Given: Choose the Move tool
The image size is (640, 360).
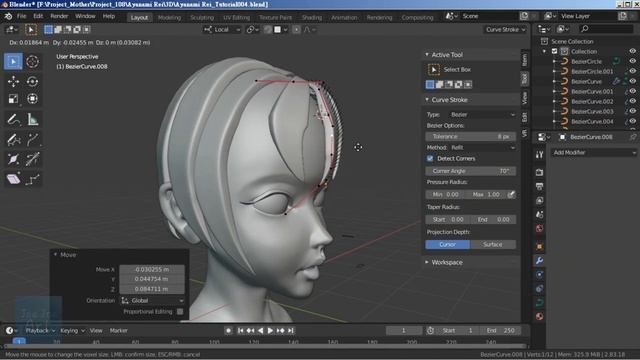Looking at the screenshot, I should click(x=13, y=82).
